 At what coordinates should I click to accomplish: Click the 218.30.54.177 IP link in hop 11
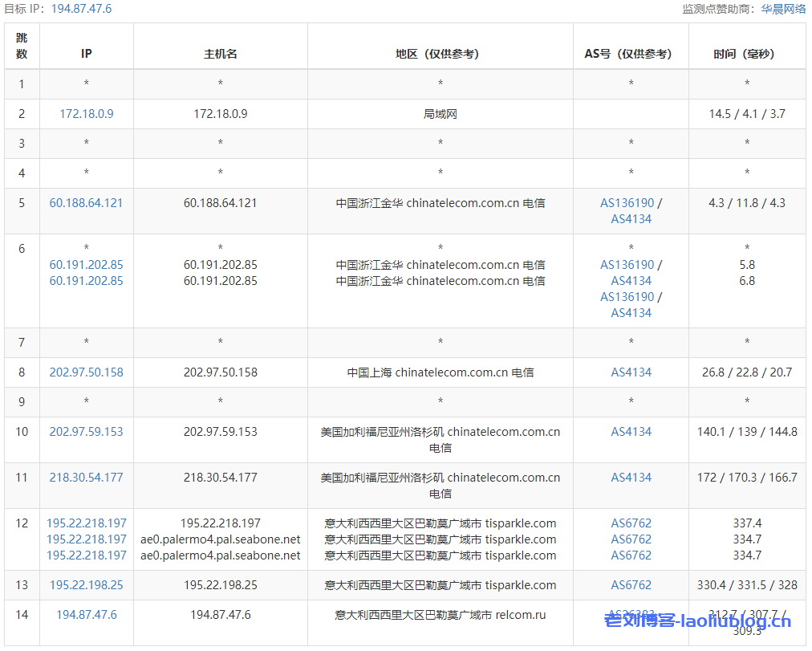point(87,478)
